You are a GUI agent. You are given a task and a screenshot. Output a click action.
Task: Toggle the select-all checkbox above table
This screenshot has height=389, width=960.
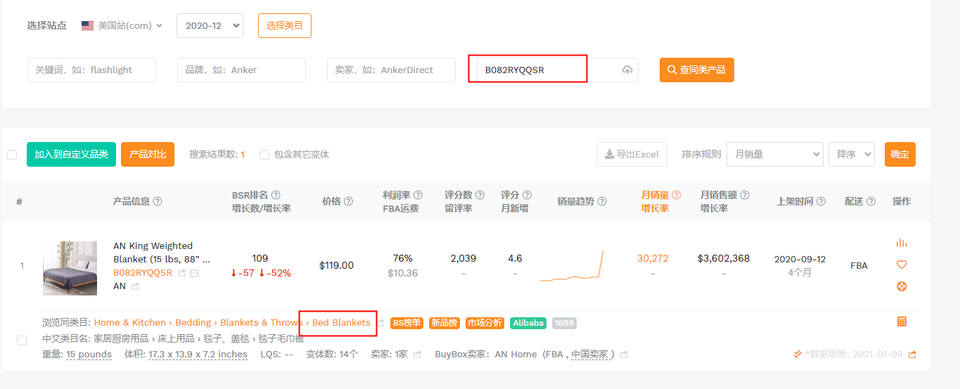12,155
